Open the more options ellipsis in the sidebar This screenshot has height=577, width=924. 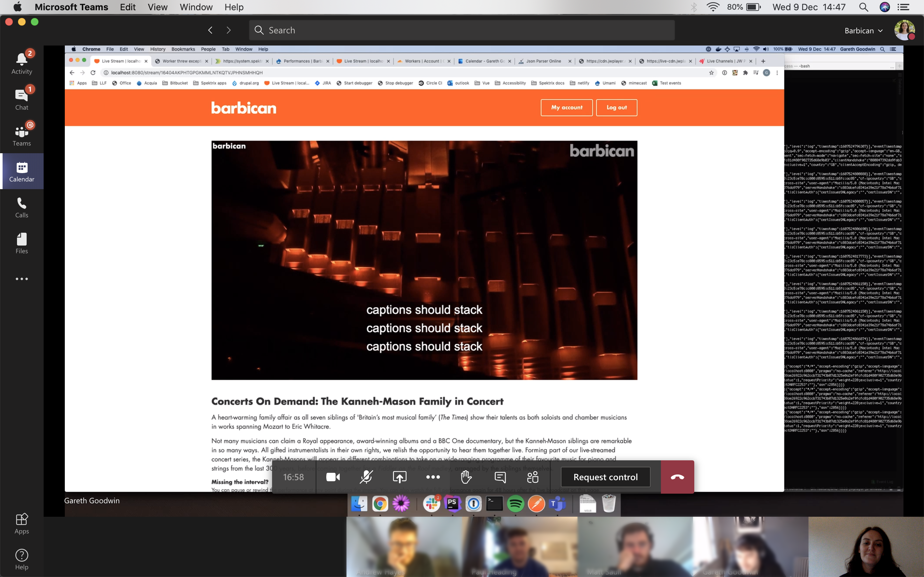pos(21,279)
